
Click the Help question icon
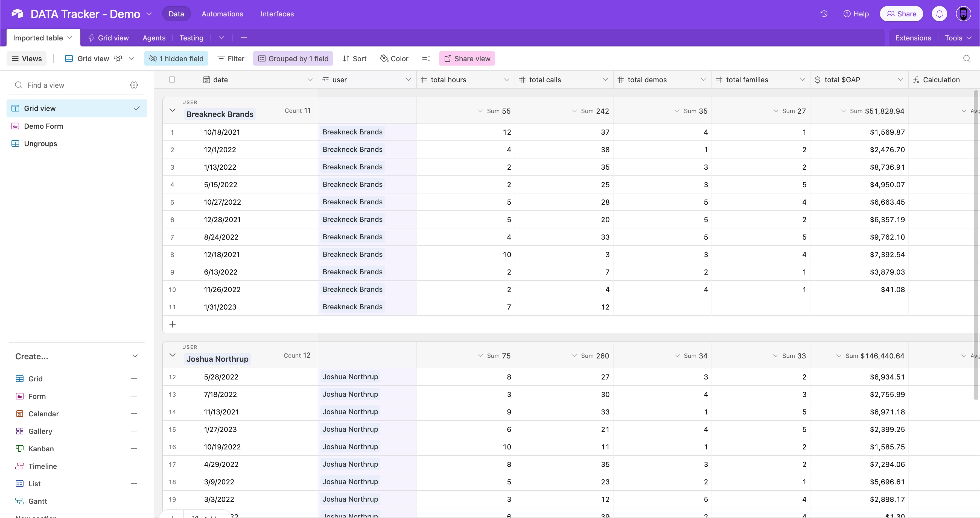click(847, 14)
